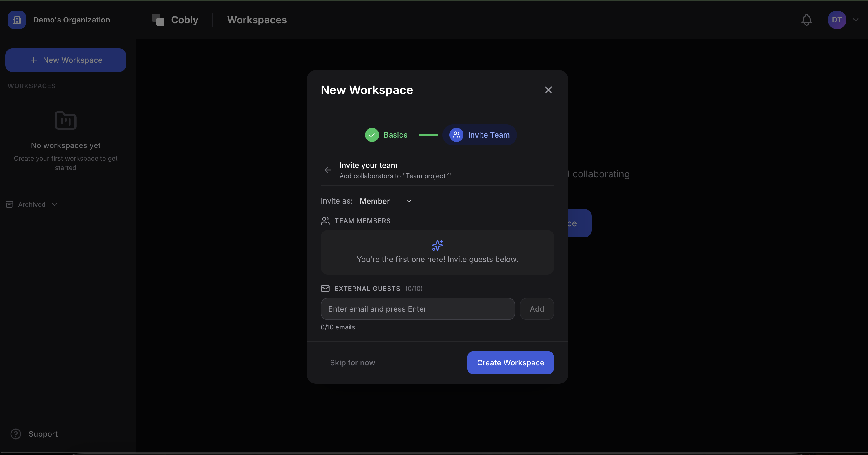This screenshot has width=868, height=455.
Task: Focus the guest email input field
Action: [417, 309]
